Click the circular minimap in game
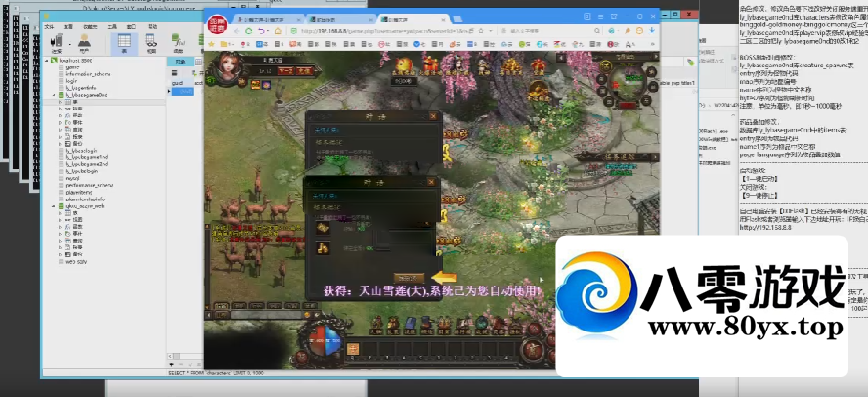Image resolution: width=868 pixels, height=397 pixels. pos(629,83)
